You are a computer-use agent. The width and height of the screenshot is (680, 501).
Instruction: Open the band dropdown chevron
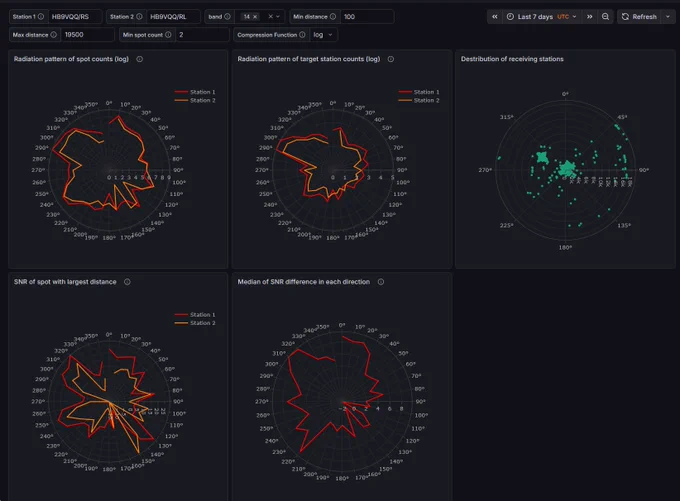point(278,16)
